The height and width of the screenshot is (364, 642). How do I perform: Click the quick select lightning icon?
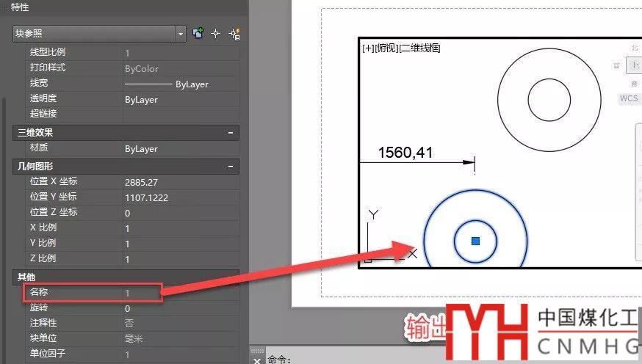234,34
